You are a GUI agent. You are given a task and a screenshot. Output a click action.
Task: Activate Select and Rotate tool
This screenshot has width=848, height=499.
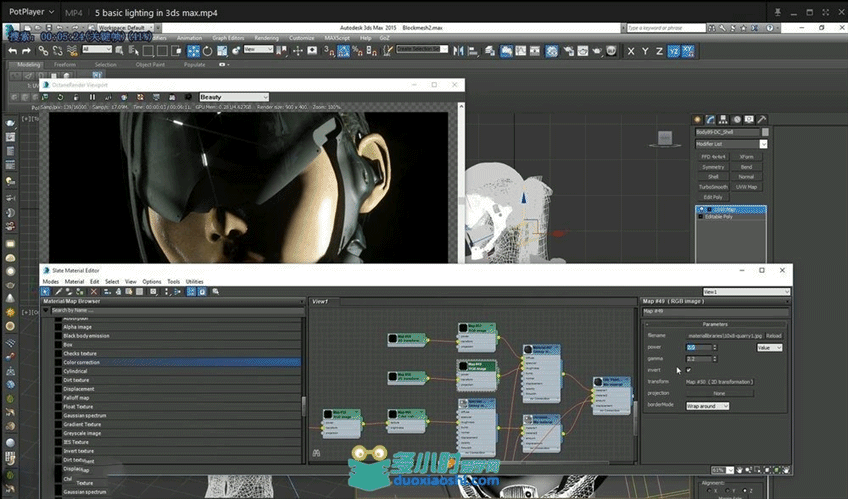point(207,51)
